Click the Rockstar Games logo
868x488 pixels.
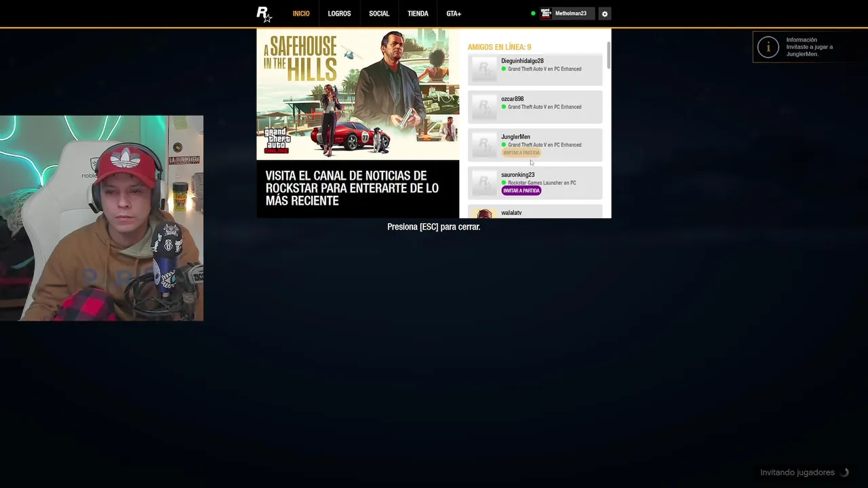(264, 14)
